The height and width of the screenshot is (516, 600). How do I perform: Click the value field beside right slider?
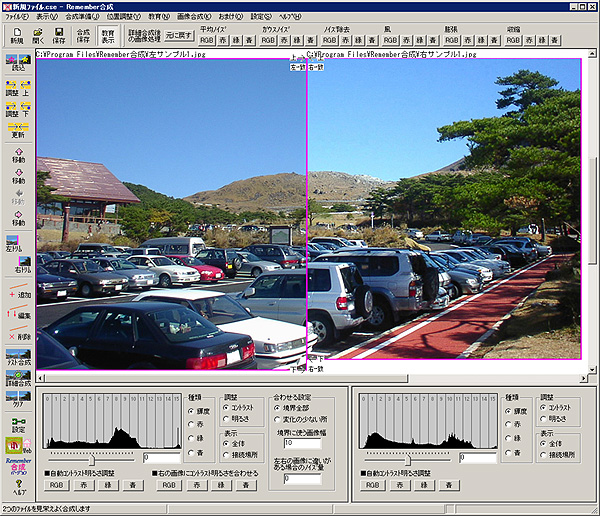coord(478,457)
